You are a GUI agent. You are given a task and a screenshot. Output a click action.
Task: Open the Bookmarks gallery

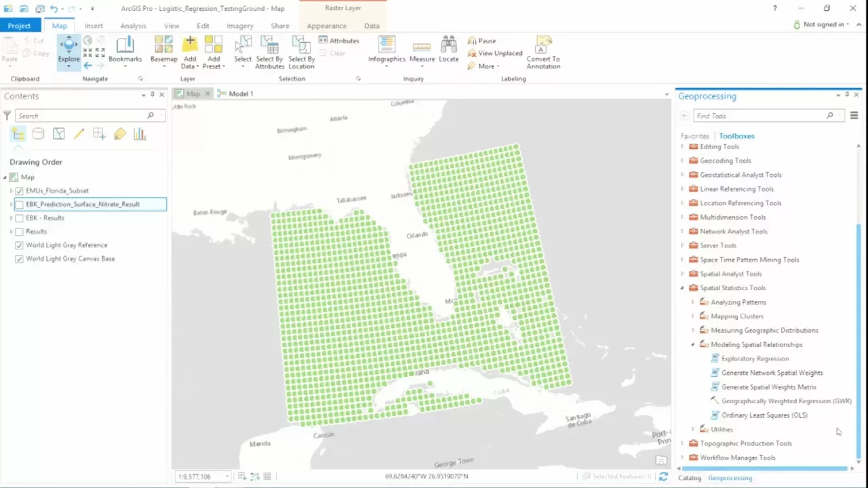[x=125, y=51]
